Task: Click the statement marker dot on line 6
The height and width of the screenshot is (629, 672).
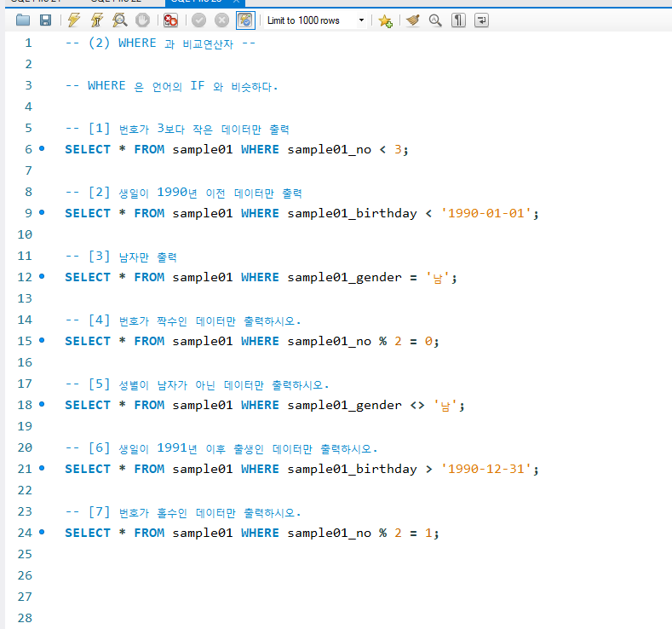Action: point(42,148)
